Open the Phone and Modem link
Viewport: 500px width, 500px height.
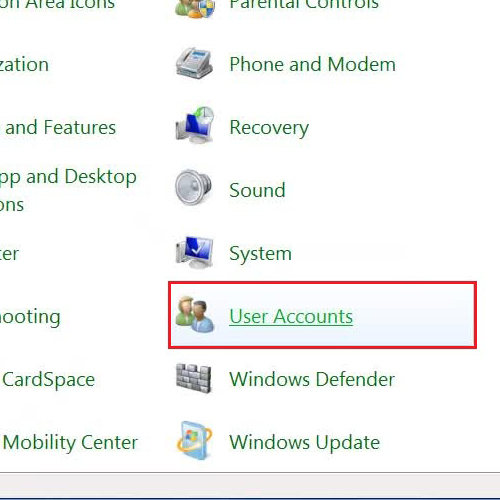click(313, 64)
